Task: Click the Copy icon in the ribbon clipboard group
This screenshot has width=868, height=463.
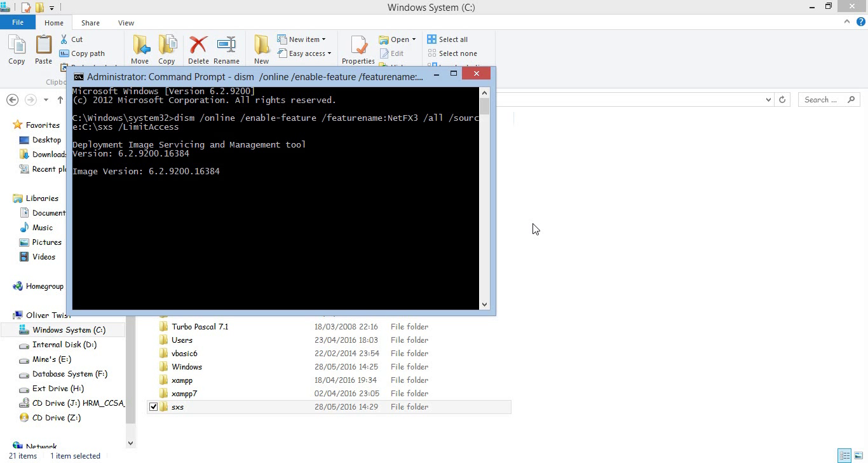Action: 17,46
